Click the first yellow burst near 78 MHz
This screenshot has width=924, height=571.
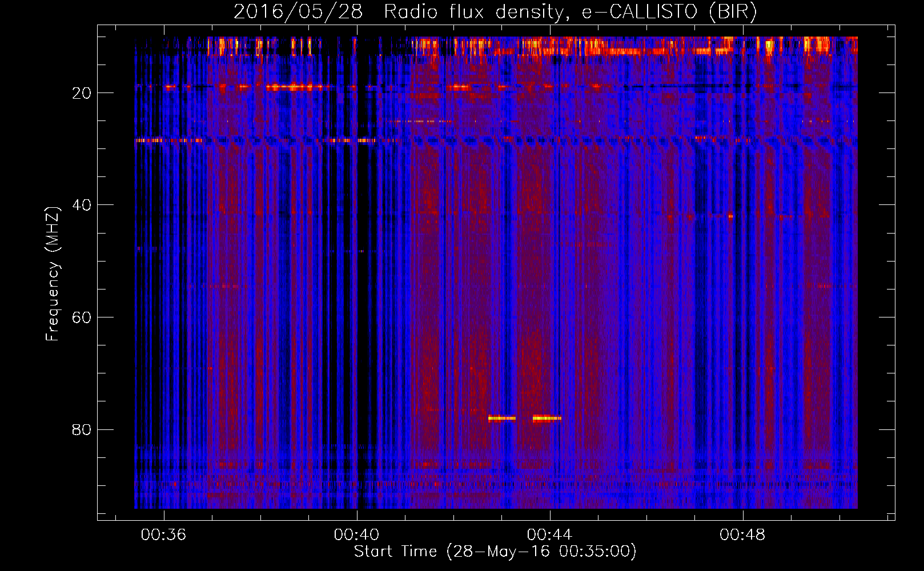point(502,418)
